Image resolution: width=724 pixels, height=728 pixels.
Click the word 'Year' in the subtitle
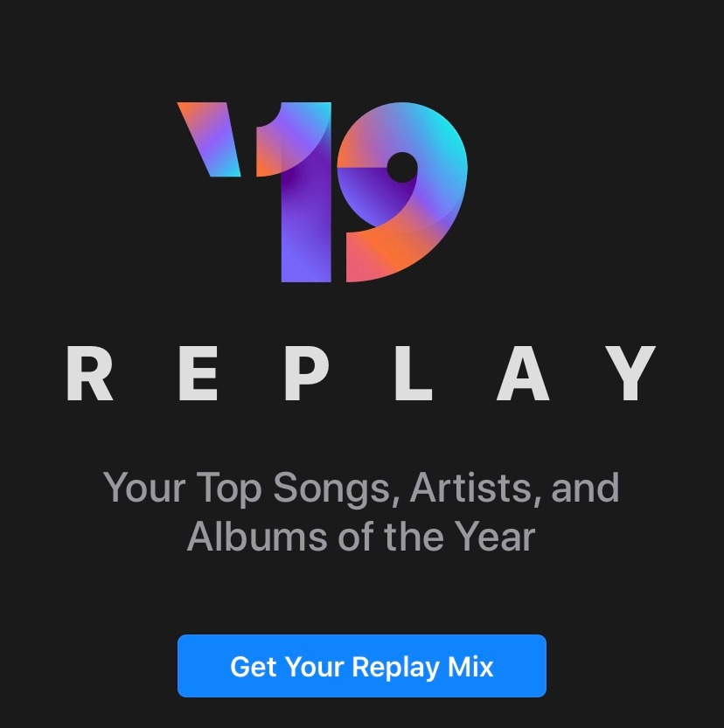(x=495, y=537)
